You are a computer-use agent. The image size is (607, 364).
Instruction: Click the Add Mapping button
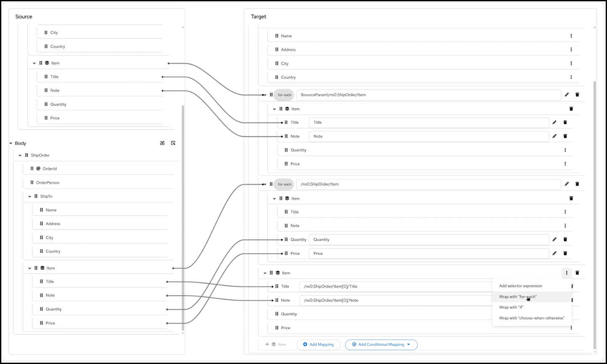(x=319, y=344)
